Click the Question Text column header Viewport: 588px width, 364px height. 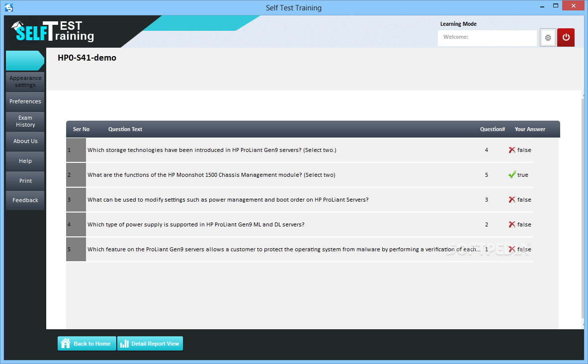coord(125,129)
